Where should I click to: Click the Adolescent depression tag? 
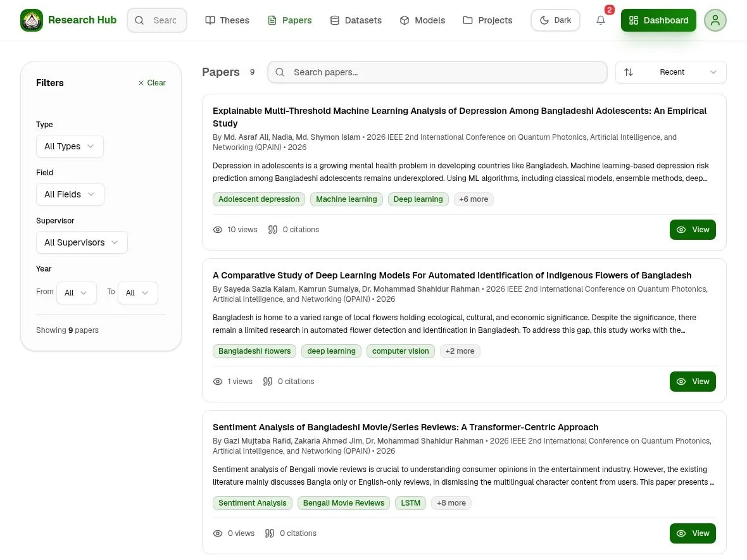(259, 199)
